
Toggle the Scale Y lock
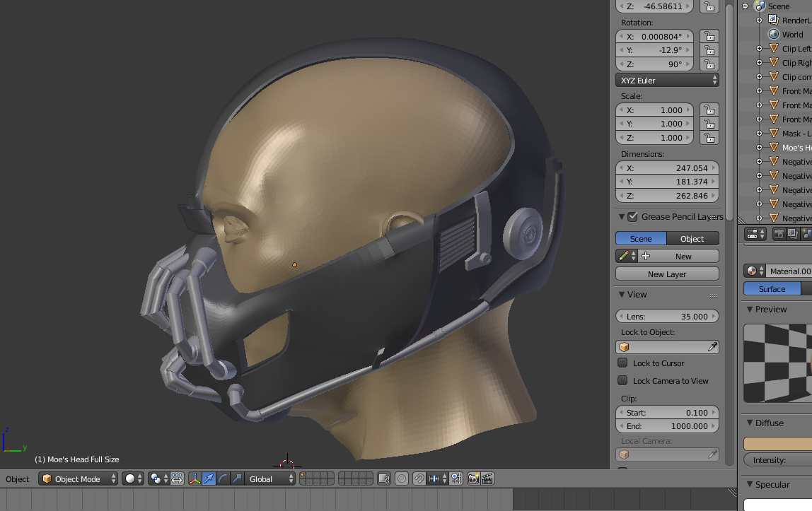click(709, 124)
